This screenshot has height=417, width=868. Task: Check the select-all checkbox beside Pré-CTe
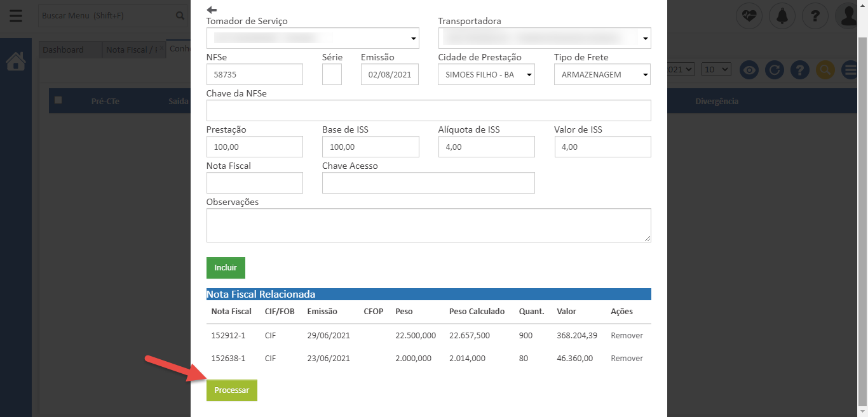coord(58,100)
